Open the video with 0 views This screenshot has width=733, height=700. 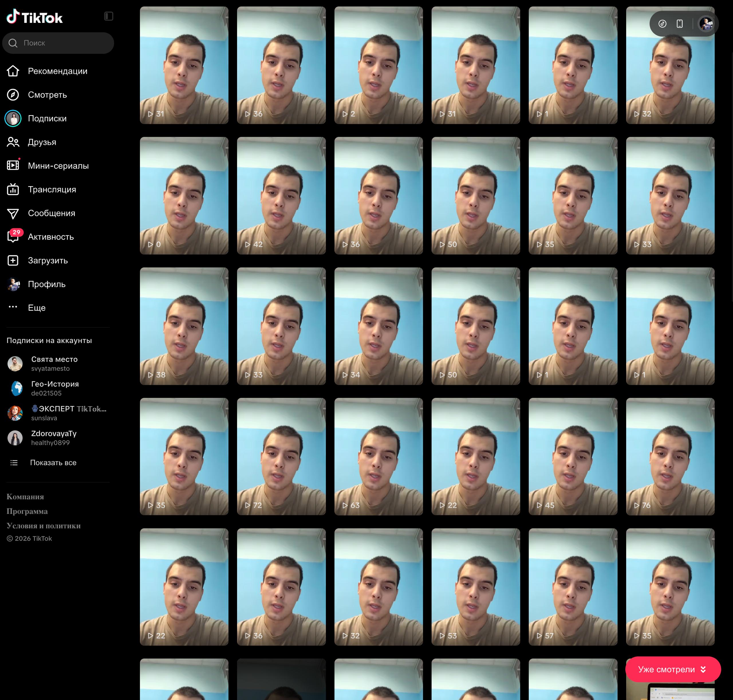[x=184, y=196]
